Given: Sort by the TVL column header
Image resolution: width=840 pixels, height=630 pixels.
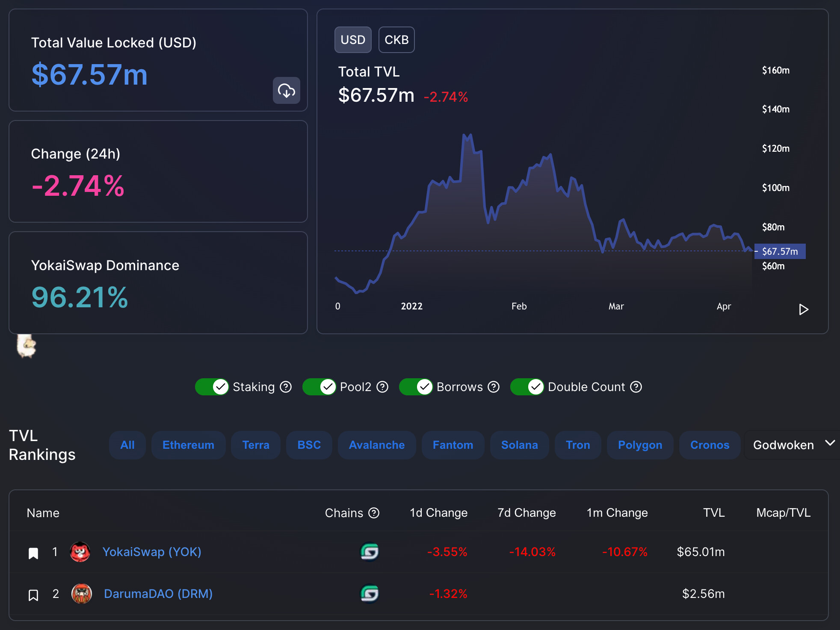Looking at the screenshot, I should pyautogui.click(x=713, y=513).
